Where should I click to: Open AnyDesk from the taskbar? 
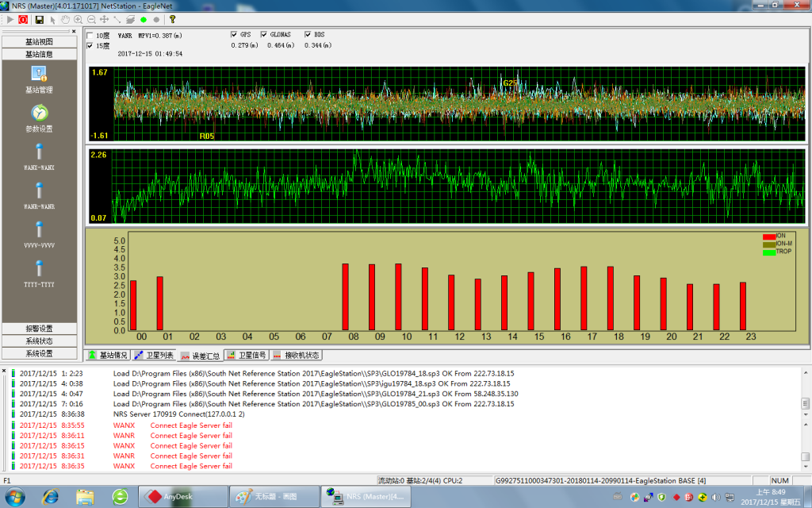(182, 497)
